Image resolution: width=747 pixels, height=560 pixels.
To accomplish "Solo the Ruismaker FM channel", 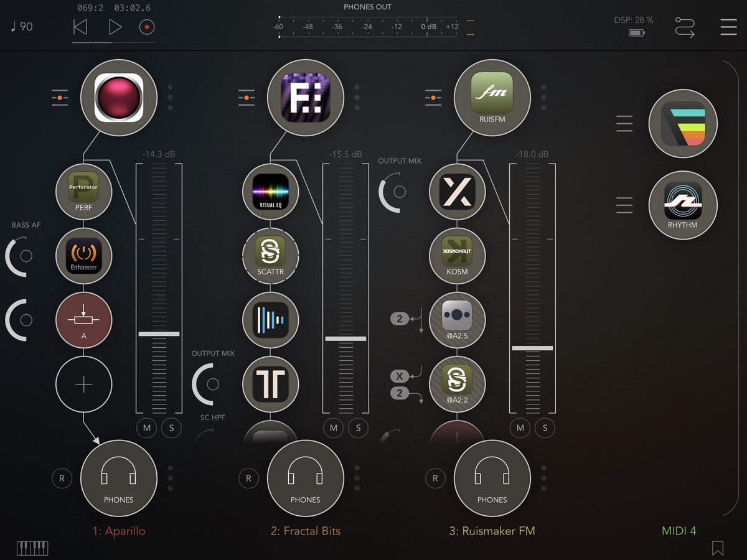I will [545, 428].
